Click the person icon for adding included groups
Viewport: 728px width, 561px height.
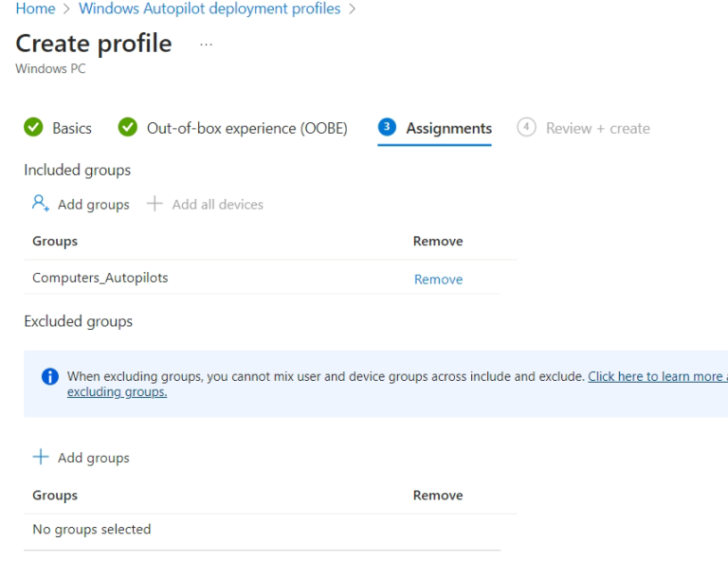pos(41,204)
